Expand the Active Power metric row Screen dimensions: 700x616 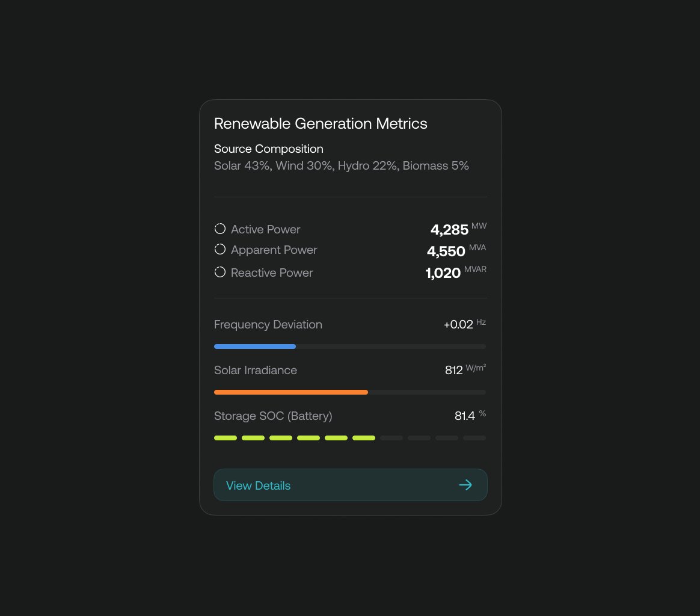click(x=265, y=229)
